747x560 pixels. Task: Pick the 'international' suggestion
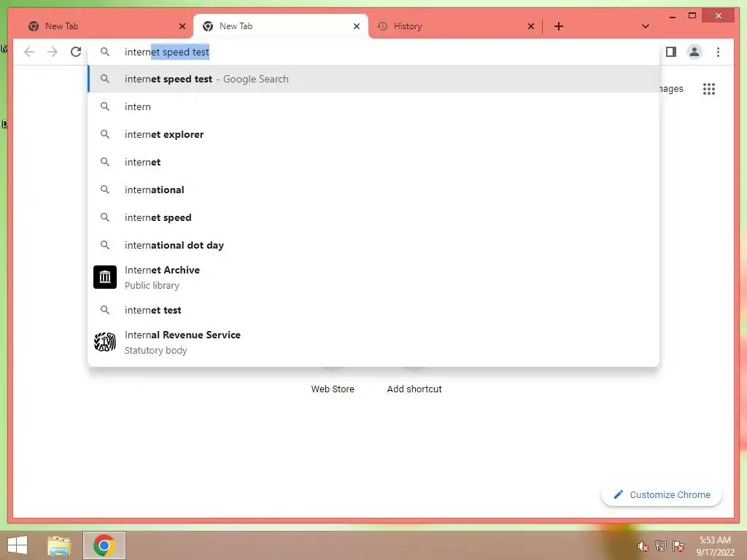coord(373,190)
